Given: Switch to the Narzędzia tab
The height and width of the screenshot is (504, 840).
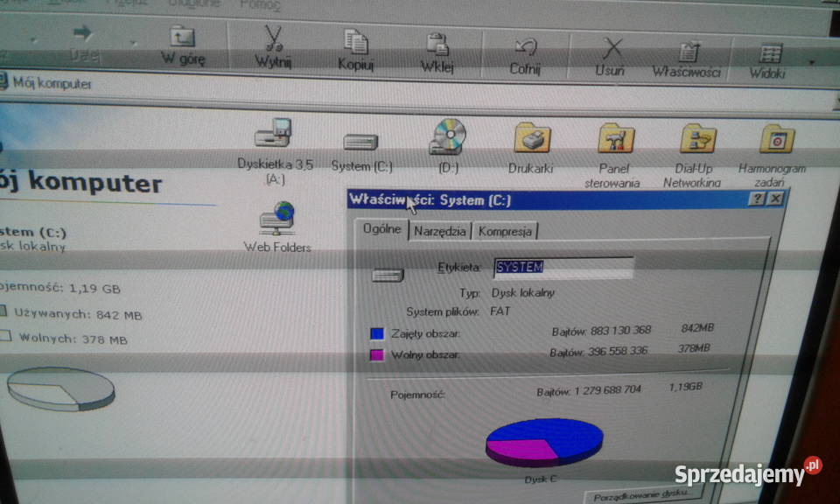Looking at the screenshot, I should click(440, 231).
